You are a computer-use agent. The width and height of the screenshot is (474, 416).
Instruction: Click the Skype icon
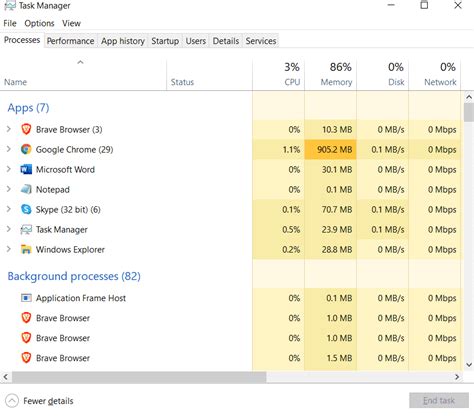[x=26, y=209]
